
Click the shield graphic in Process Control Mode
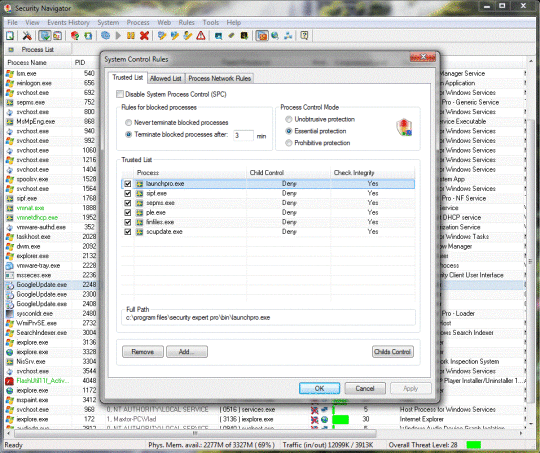pyautogui.click(x=404, y=127)
